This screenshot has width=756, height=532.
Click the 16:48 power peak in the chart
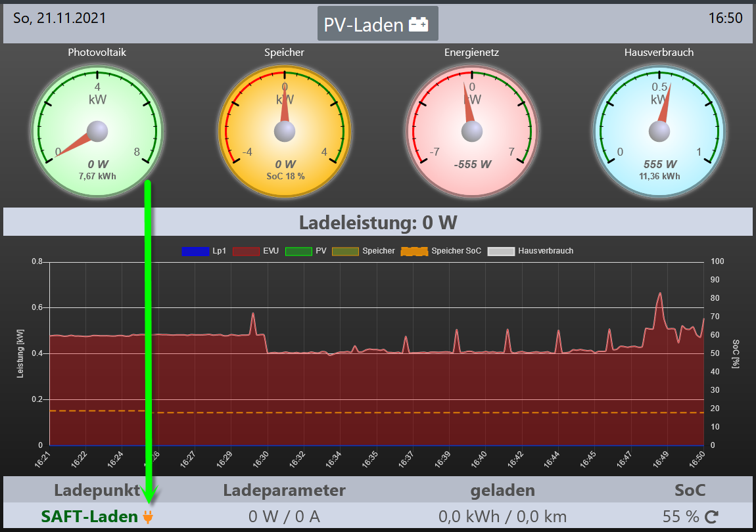click(x=659, y=294)
